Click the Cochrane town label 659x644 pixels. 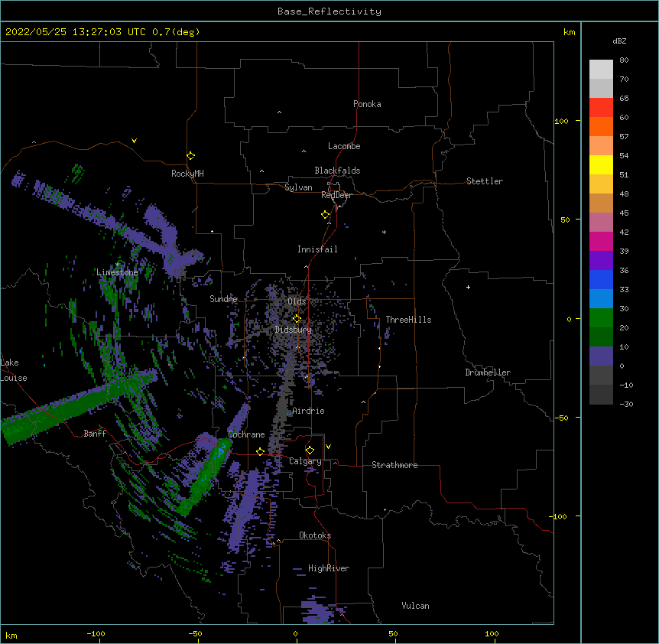coord(246,434)
